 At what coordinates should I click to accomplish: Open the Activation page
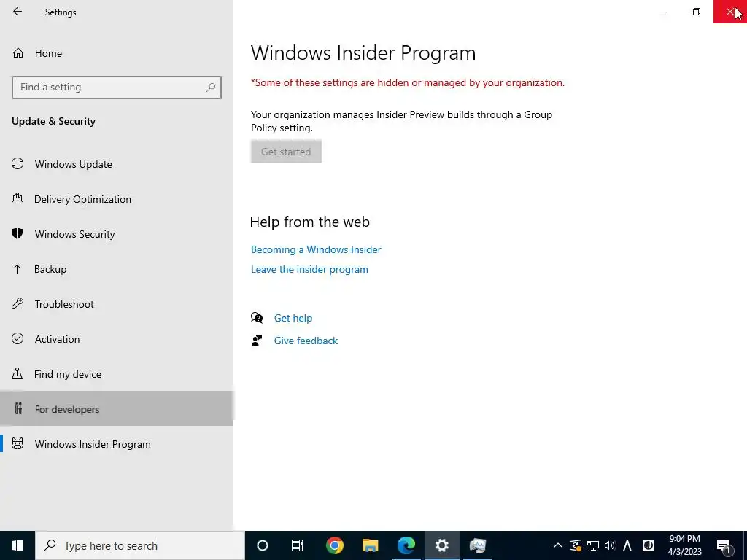click(x=117, y=338)
